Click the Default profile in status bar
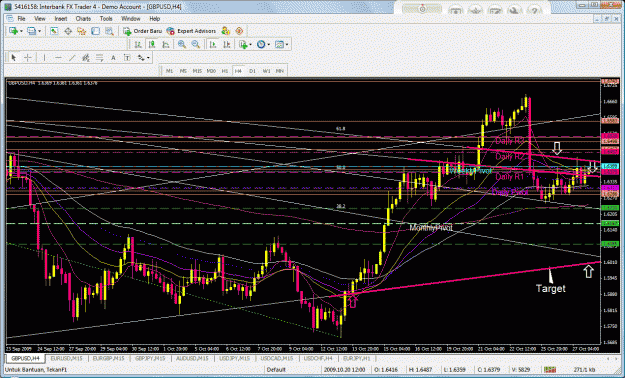Screen dimensions: 625x378 pos(276,370)
